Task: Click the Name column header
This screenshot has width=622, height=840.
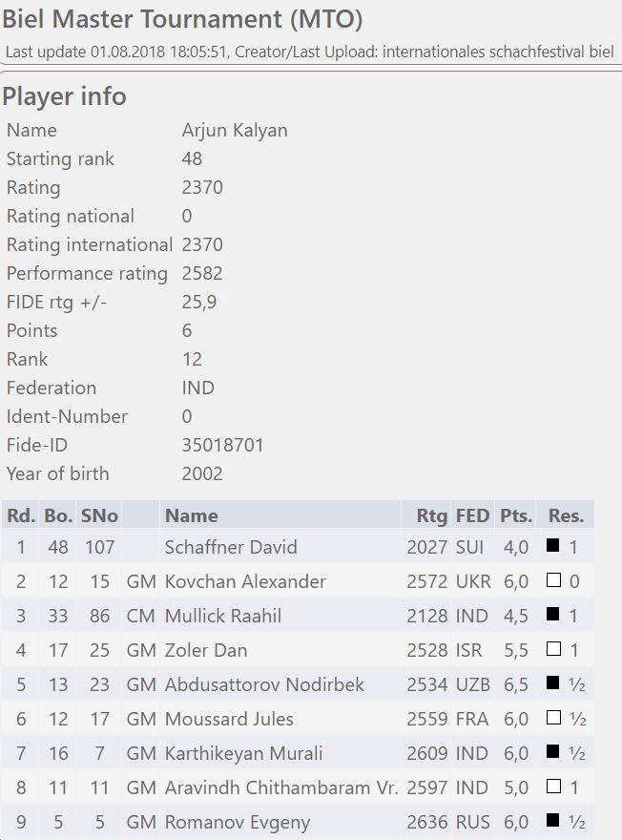Action: click(191, 515)
